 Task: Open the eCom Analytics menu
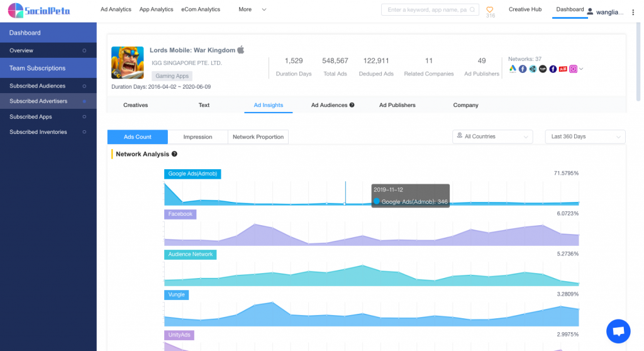tap(201, 9)
